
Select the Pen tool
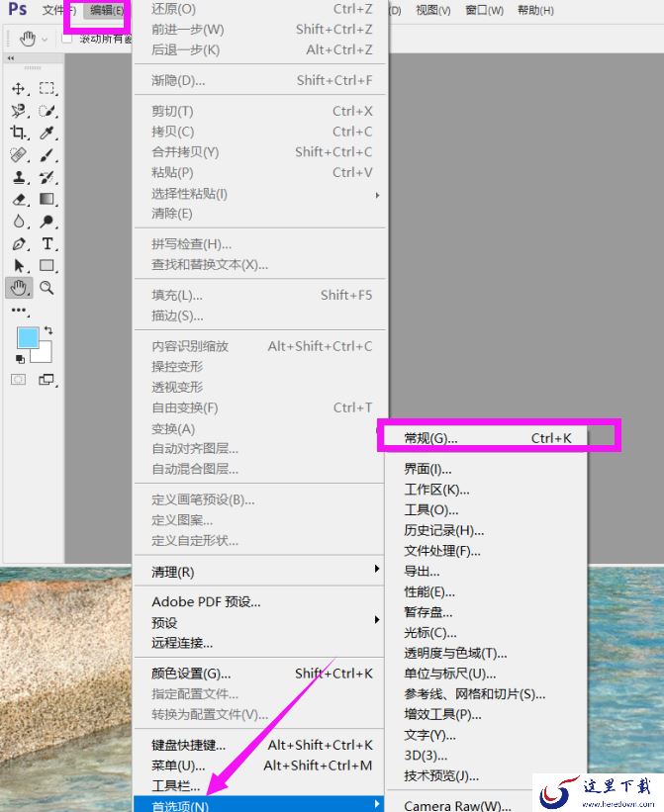19,243
